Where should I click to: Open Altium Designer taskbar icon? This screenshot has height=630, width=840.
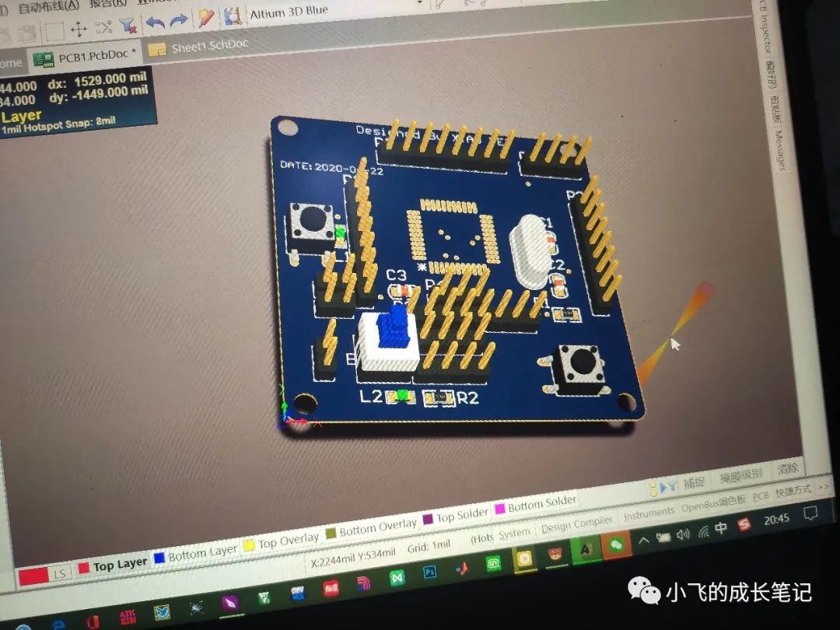[x=586, y=550]
